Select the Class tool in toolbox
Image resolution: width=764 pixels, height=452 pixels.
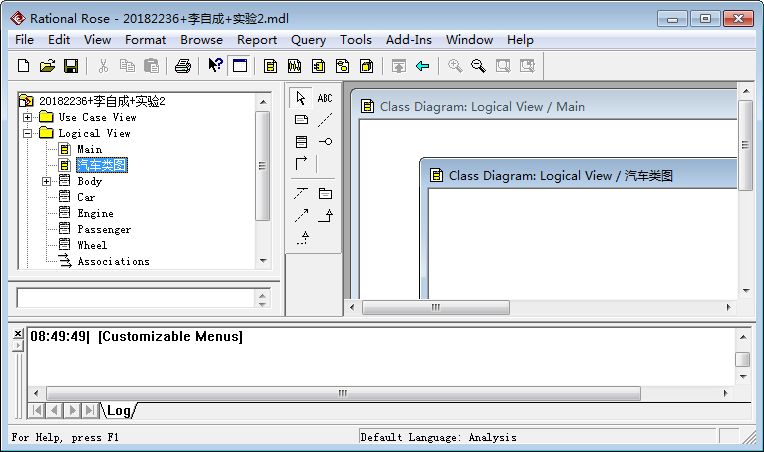(302, 142)
